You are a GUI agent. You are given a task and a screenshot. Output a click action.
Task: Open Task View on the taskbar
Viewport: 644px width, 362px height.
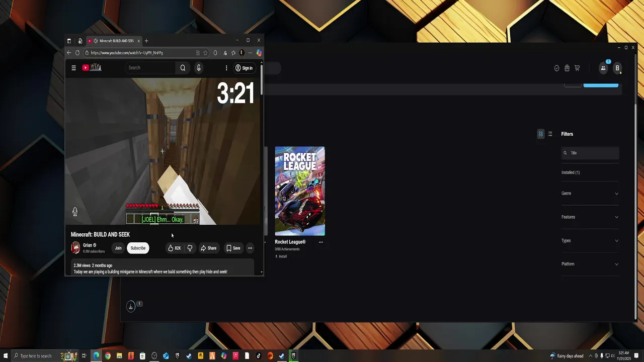(85, 356)
